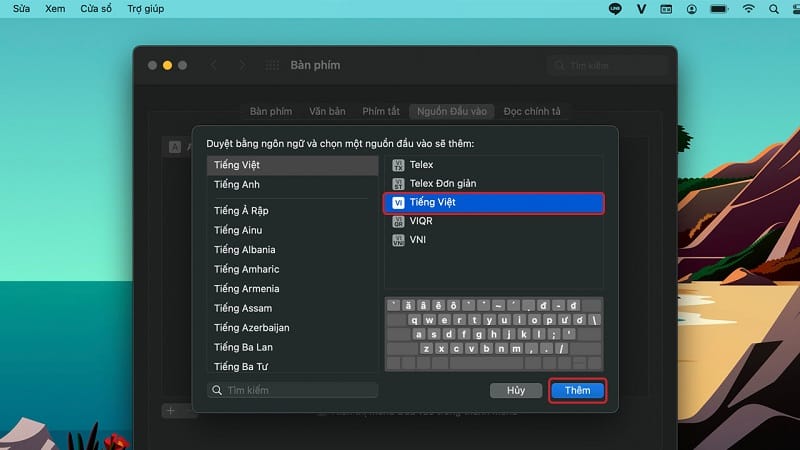Viewport: 800px width, 450px height.
Task: Click the LINE icon in menu bar
Action: click(x=615, y=8)
